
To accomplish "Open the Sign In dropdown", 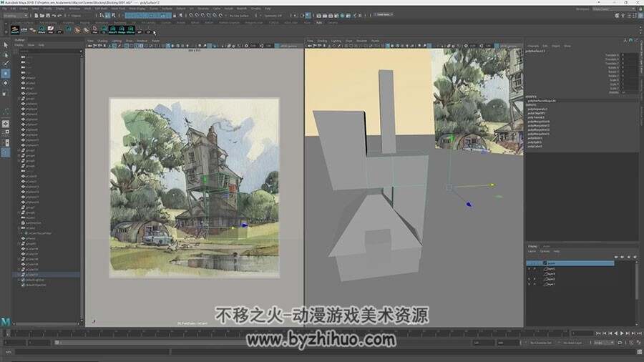I will [x=384, y=14].
